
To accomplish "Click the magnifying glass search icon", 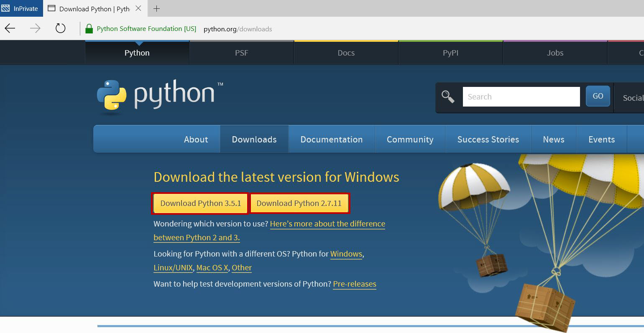I will point(448,97).
